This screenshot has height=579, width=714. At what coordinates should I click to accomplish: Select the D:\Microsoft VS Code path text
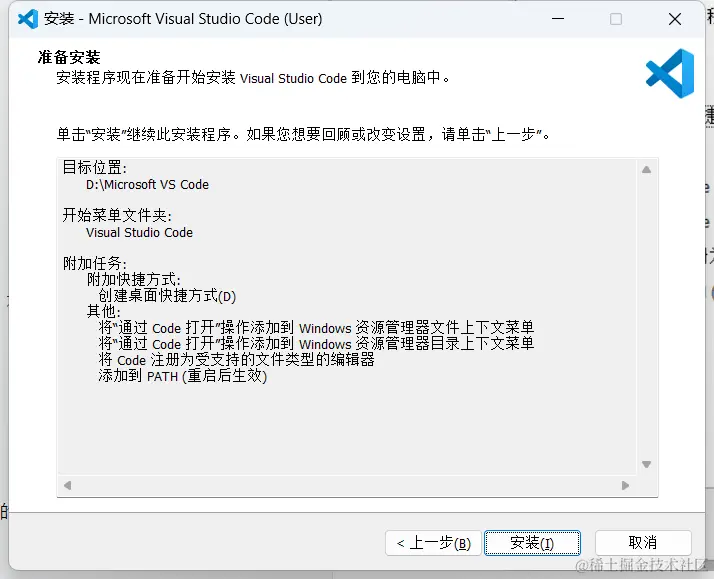[147, 184]
